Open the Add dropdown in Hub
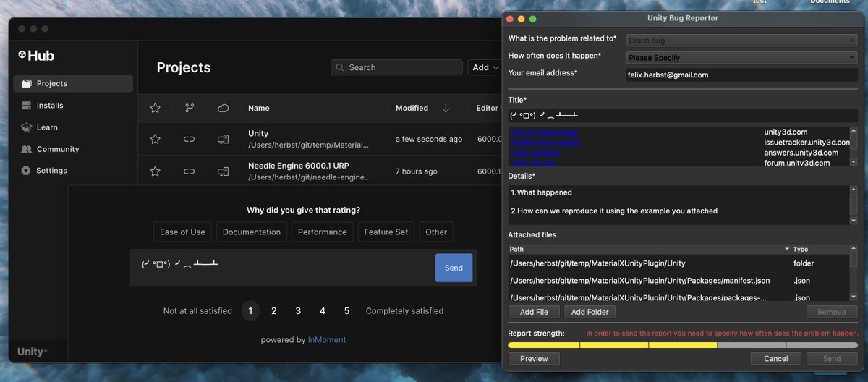868x382 pixels. pos(485,67)
